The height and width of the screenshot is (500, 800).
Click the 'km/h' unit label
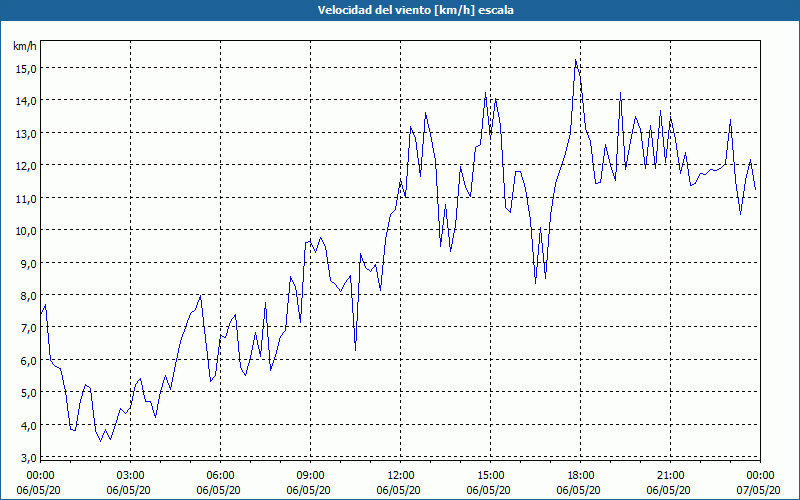coord(24,46)
